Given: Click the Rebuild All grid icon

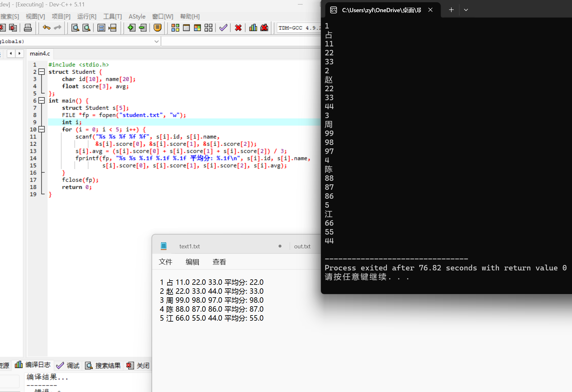Looking at the screenshot, I should [208, 28].
